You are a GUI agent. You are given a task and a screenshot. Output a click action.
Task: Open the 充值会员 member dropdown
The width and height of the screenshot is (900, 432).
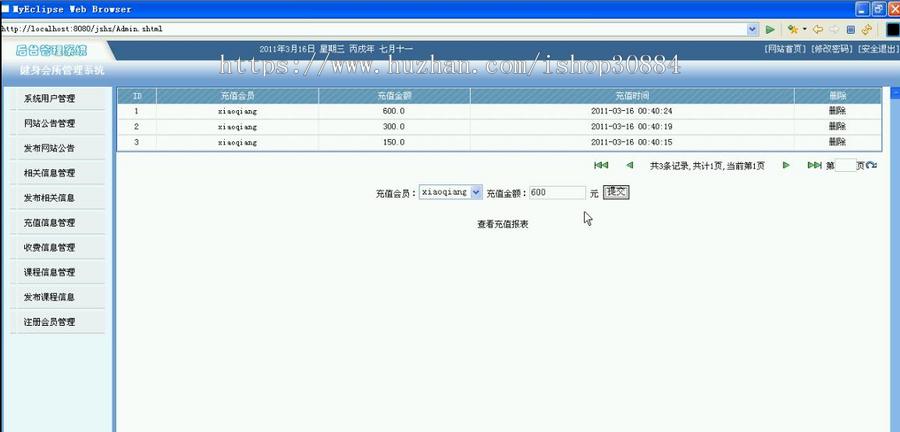tap(451, 192)
